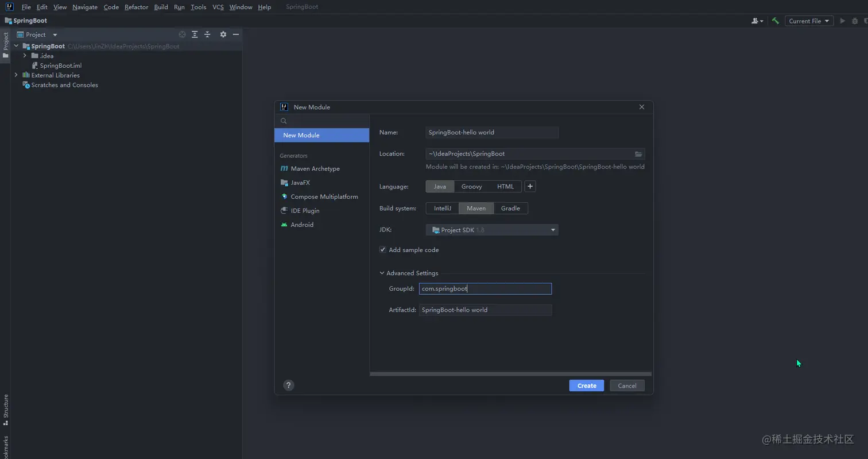Click the plus icon next to HTML language
Viewport: 868px width, 459px height.
(x=530, y=186)
